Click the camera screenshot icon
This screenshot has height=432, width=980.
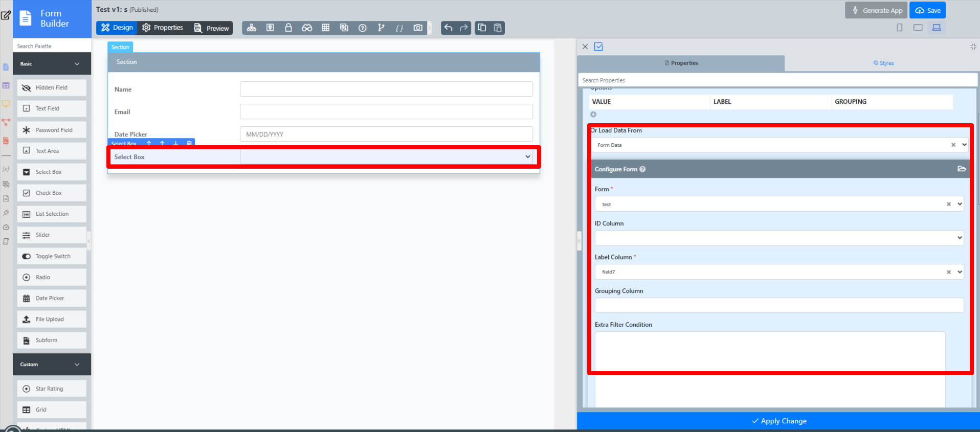(418, 28)
